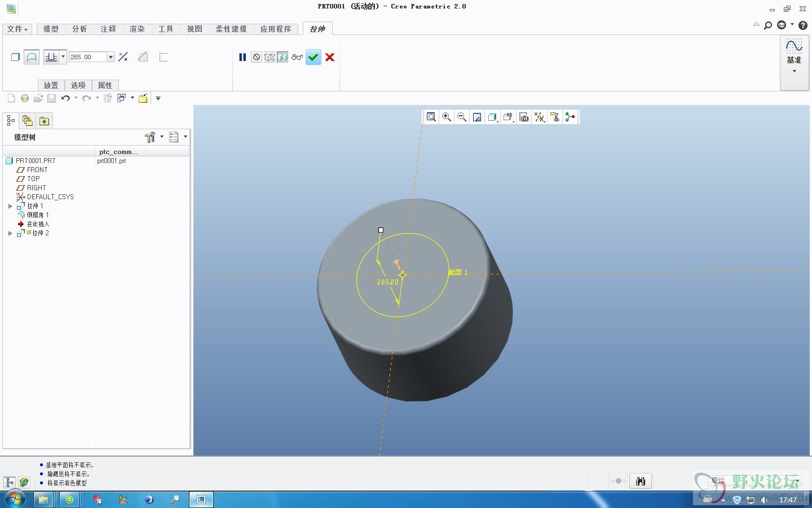
Task: Toggle unattached preview mode icon
Action: tap(270, 57)
